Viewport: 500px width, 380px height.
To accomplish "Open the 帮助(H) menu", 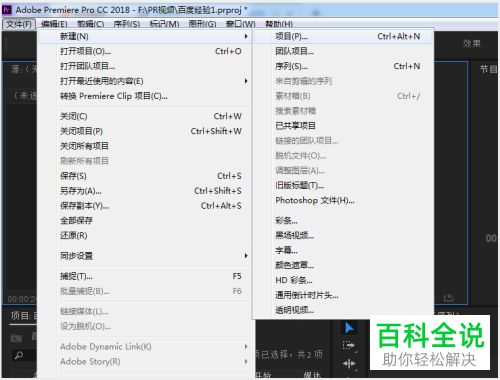I will point(279,24).
